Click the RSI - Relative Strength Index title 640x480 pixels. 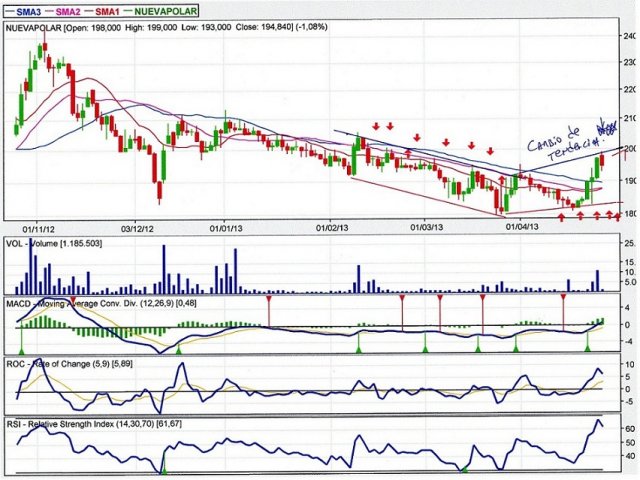(x=94, y=424)
